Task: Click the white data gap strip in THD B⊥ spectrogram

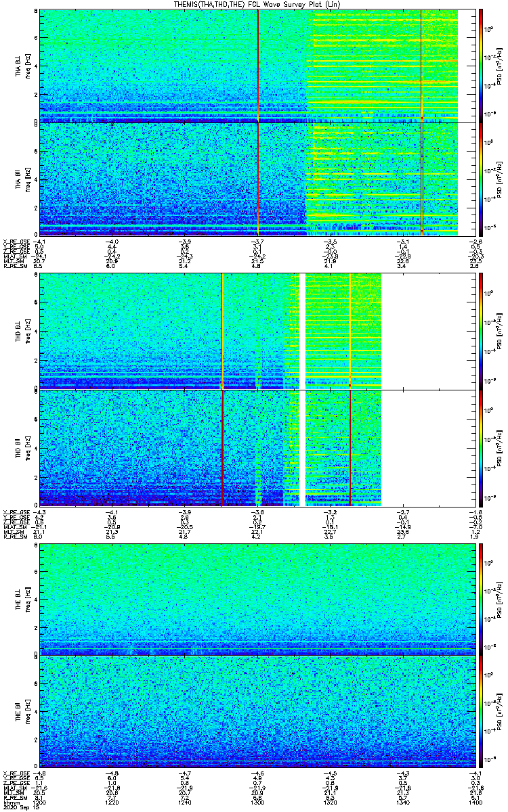Action: [x=302, y=331]
